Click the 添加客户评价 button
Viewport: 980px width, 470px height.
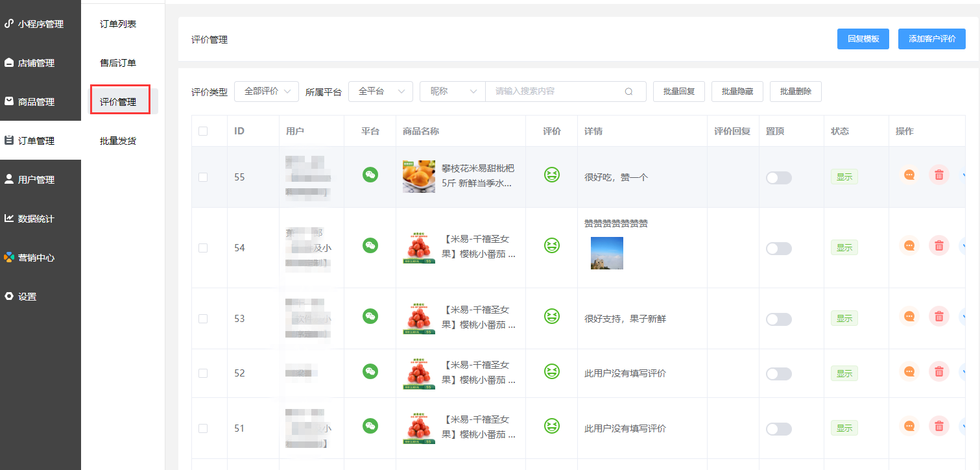[932, 39]
